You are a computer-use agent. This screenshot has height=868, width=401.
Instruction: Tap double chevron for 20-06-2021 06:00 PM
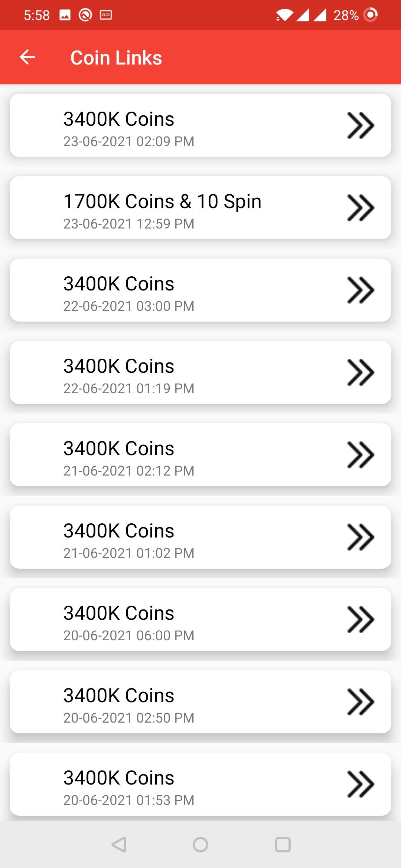pyautogui.click(x=360, y=619)
